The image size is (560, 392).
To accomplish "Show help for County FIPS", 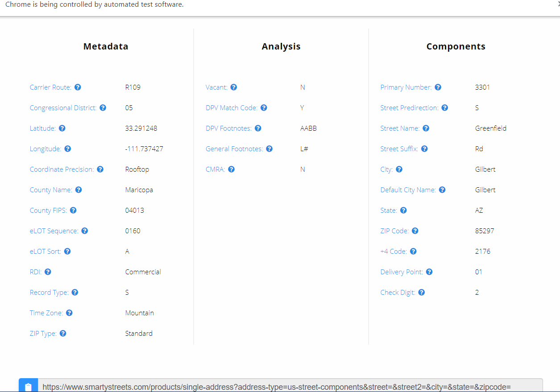I will [73, 210].
